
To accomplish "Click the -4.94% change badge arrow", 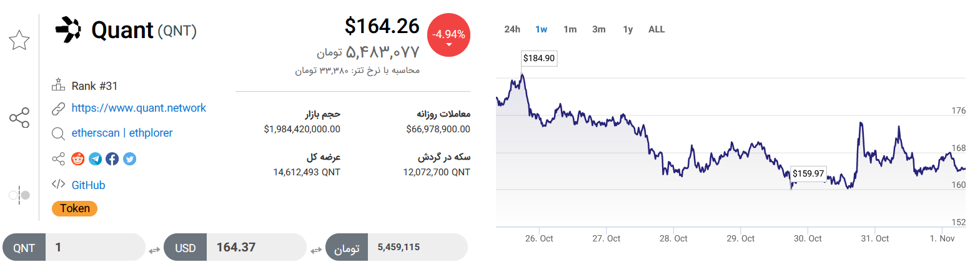I will click(x=448, y=45).
